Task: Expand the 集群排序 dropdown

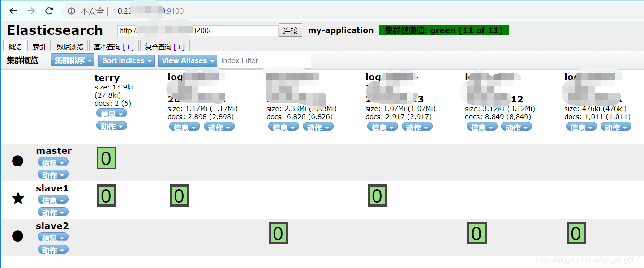Action: tap(73, 60)
